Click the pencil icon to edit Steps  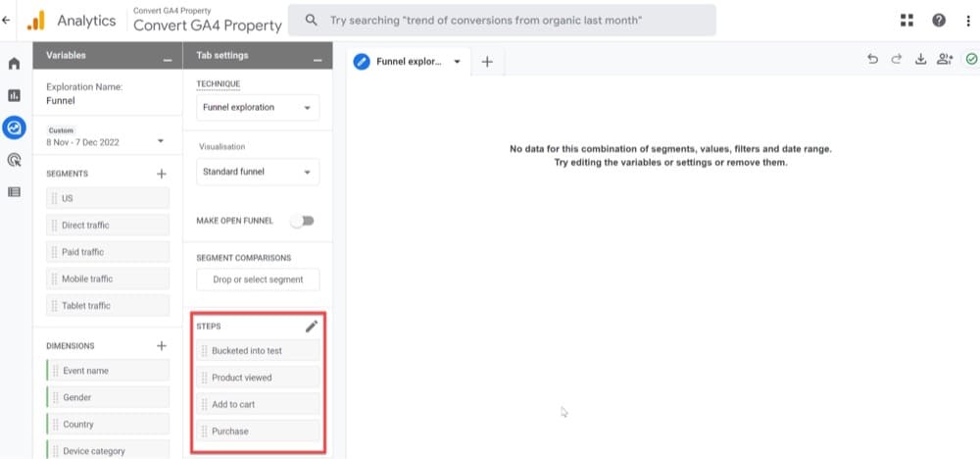(312, 326)
